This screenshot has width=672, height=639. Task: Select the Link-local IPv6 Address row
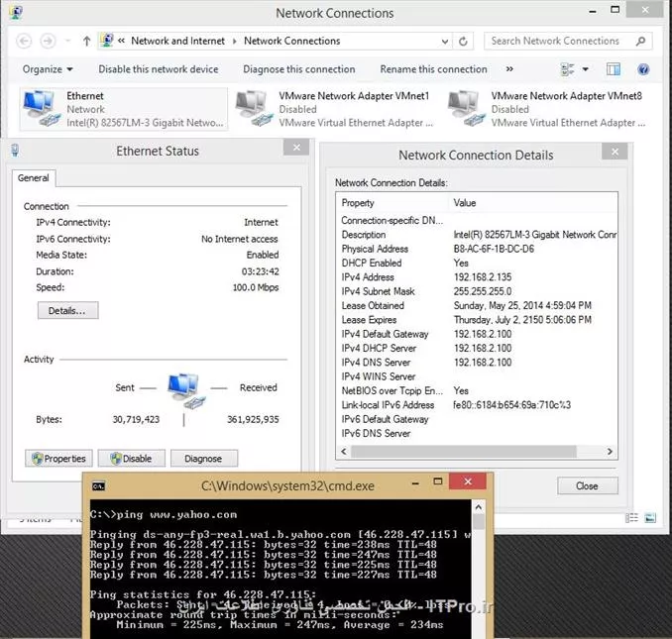[x=477, y=405]
